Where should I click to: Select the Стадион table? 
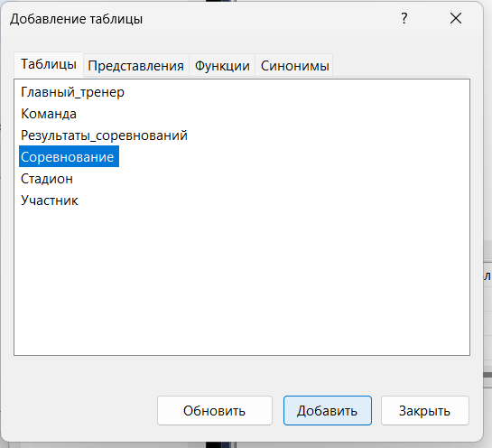click(47, 179)
